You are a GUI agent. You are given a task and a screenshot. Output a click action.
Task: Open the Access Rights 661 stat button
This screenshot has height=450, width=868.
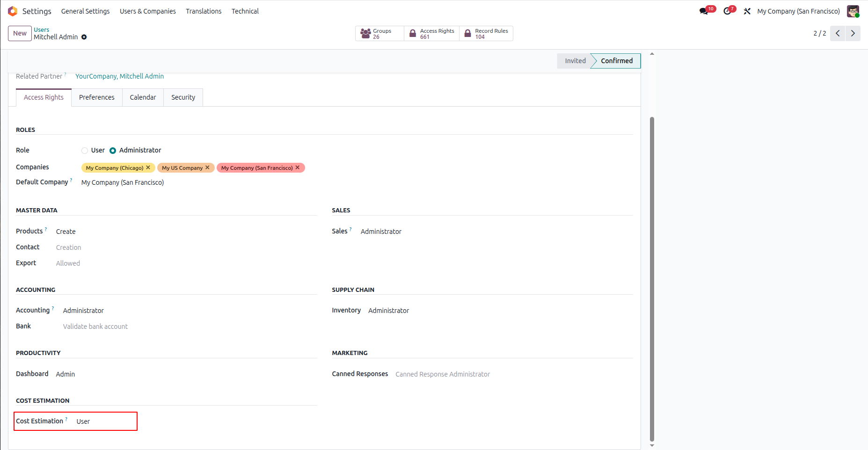pyautogui.click(x=431, y=33)
